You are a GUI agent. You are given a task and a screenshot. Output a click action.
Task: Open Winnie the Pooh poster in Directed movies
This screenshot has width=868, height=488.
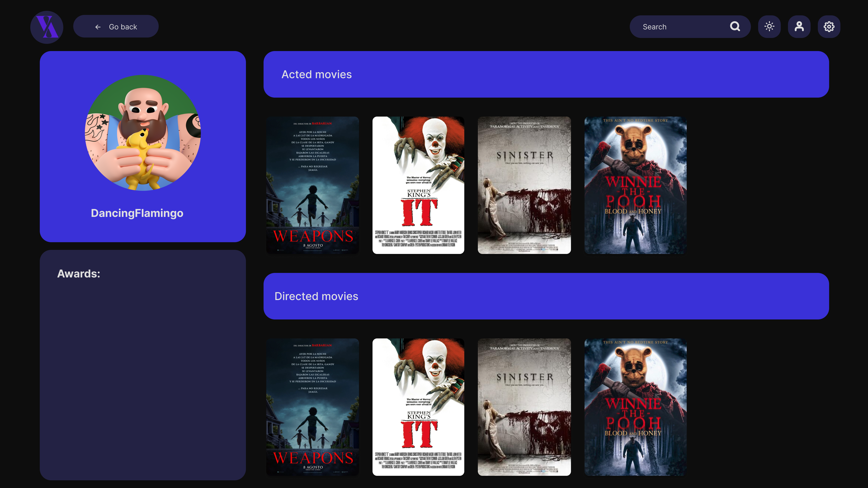point(635,407)
